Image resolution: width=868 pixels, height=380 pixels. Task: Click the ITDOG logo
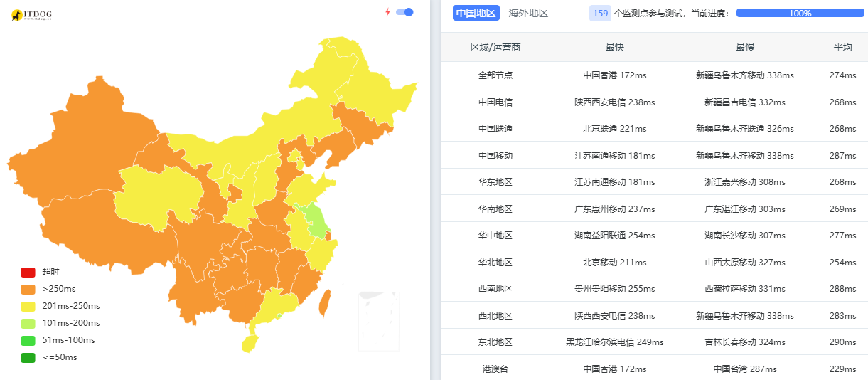click(x=32, y=15)
